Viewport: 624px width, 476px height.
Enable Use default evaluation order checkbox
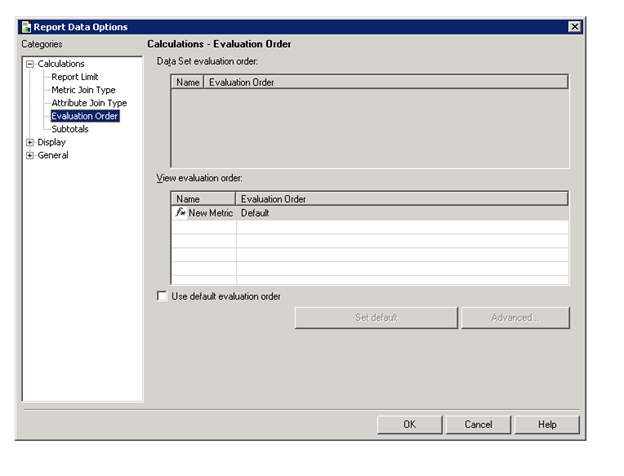(163, 296)
